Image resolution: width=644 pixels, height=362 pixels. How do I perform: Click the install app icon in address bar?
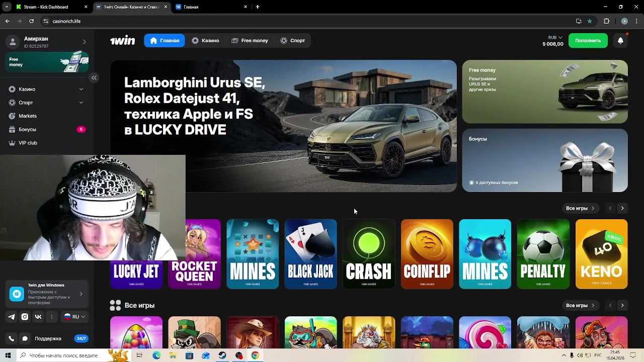click(579, 21)
